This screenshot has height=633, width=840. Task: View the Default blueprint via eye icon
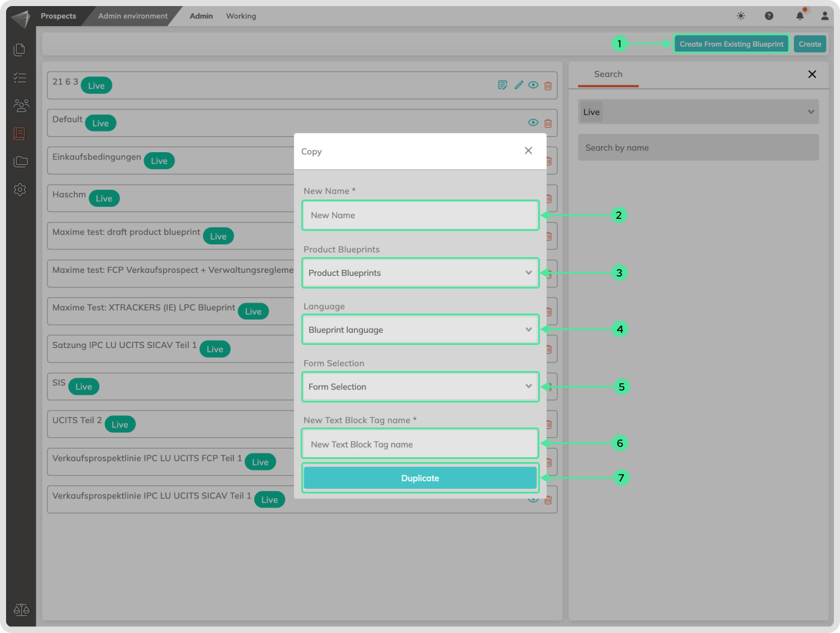[533, 122]
